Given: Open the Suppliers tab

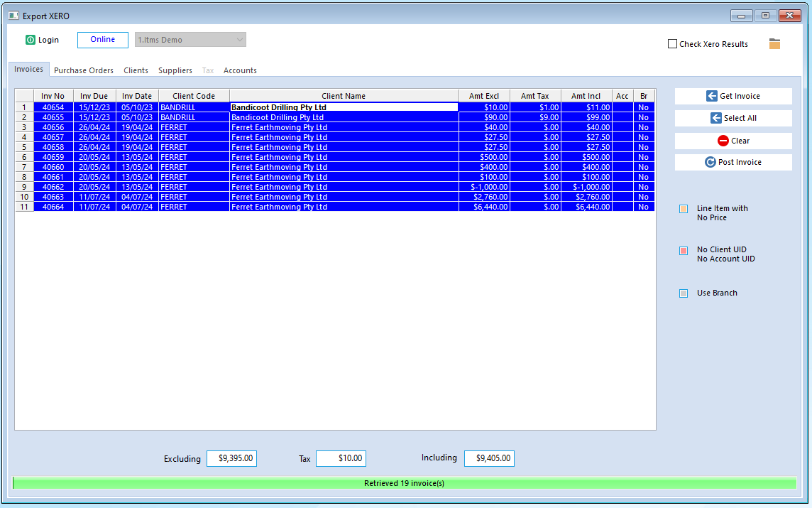Looking at the screenshot, I should click(x=175, y=70).
